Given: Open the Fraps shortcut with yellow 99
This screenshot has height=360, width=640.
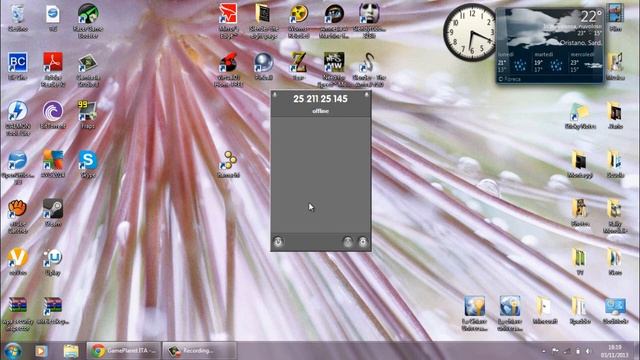Looking at the screenshot, I should (x=87, y=114).
